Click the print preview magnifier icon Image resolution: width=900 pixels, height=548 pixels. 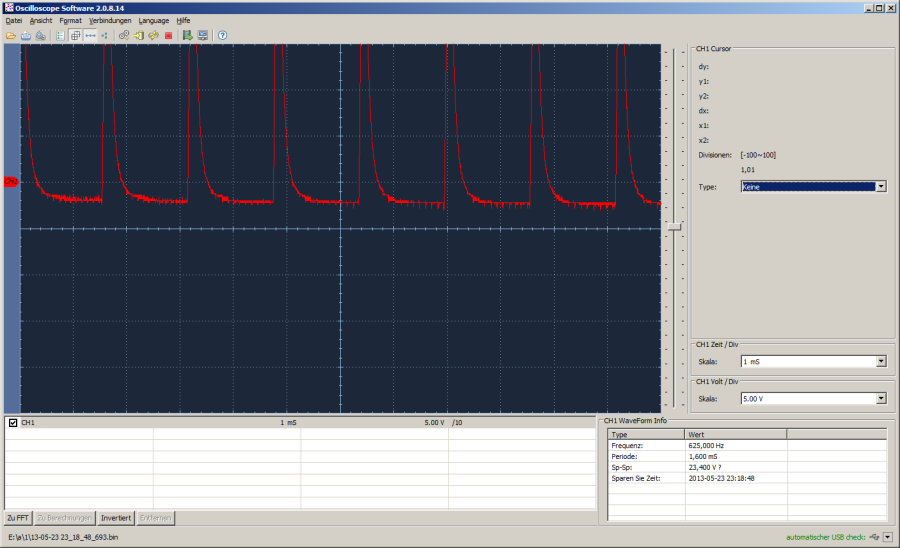click(40, 35)
